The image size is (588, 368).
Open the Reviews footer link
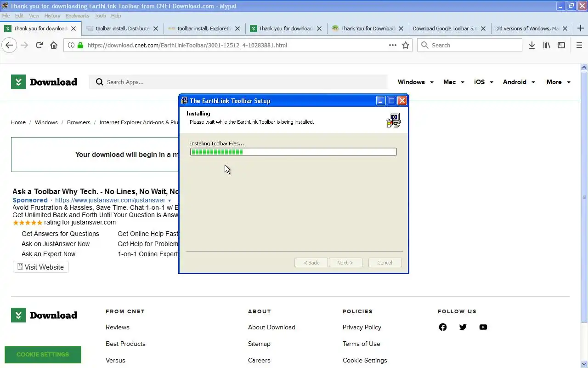118,327
